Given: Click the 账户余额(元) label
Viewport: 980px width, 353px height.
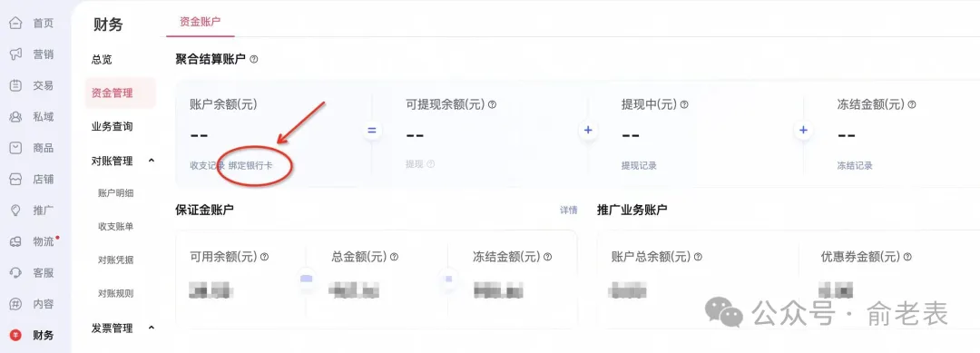Looking at the screenshot, I should (x=223, y=105).
